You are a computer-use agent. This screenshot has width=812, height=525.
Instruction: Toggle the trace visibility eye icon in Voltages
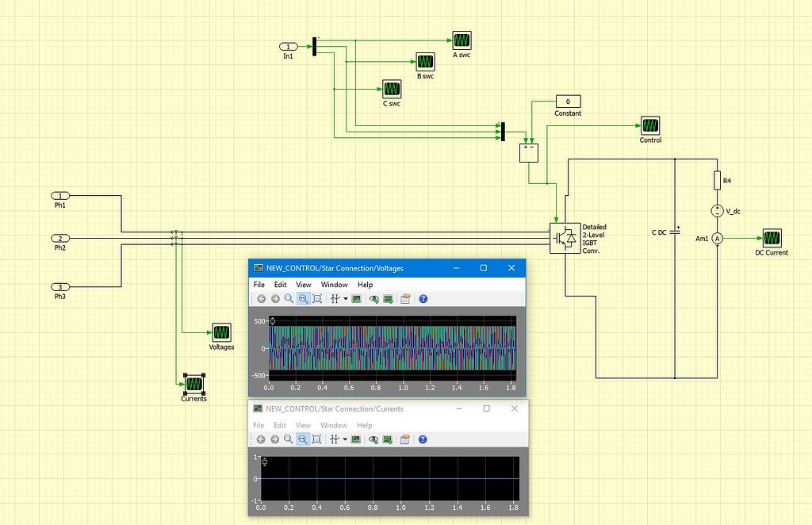[373, 298]
